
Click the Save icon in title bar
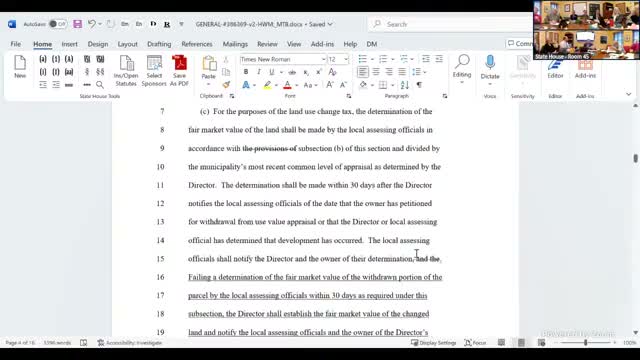pyautogui.click(x=78, y=24)
